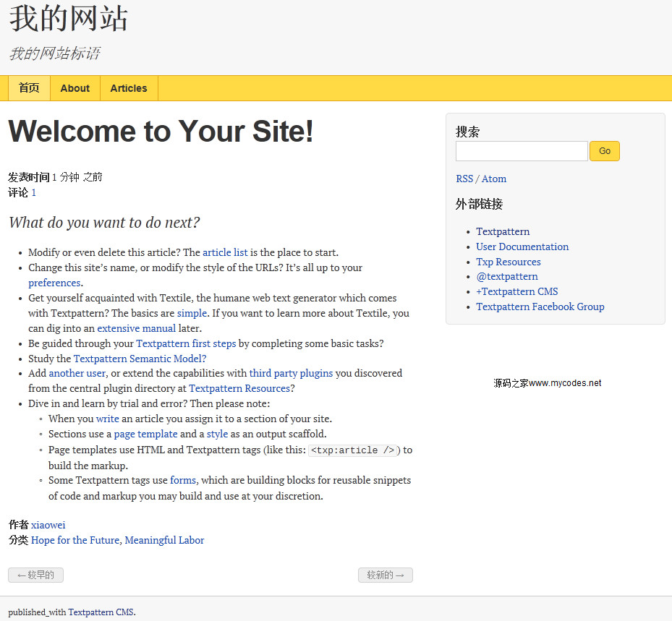The image size is (672, 621).
Task: Click the 我的网站 site title
Action: (69, 18)
